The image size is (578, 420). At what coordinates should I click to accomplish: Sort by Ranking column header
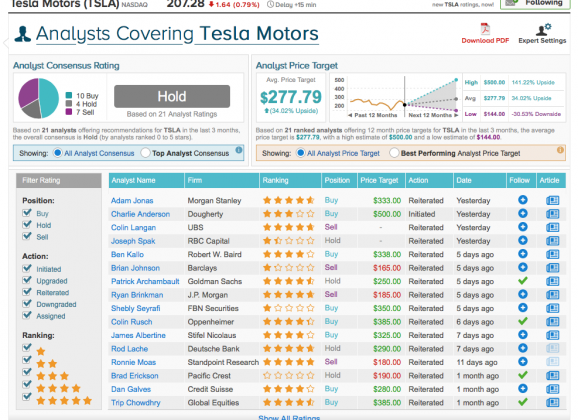tap(290, 180)
